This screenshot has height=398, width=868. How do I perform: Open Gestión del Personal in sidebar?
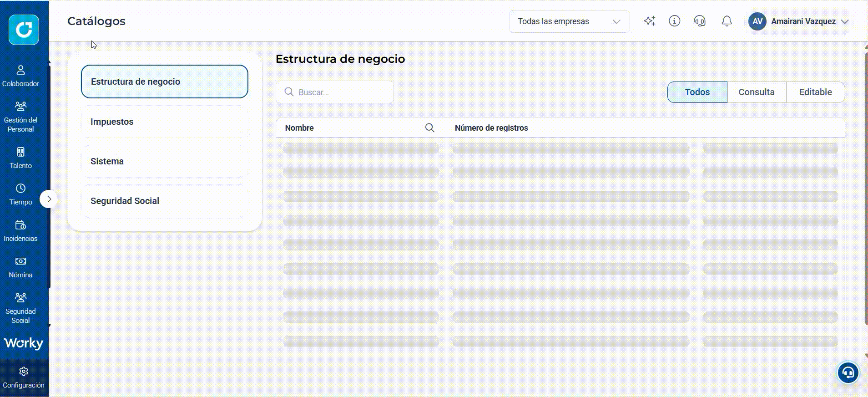(x=20, y=117)
